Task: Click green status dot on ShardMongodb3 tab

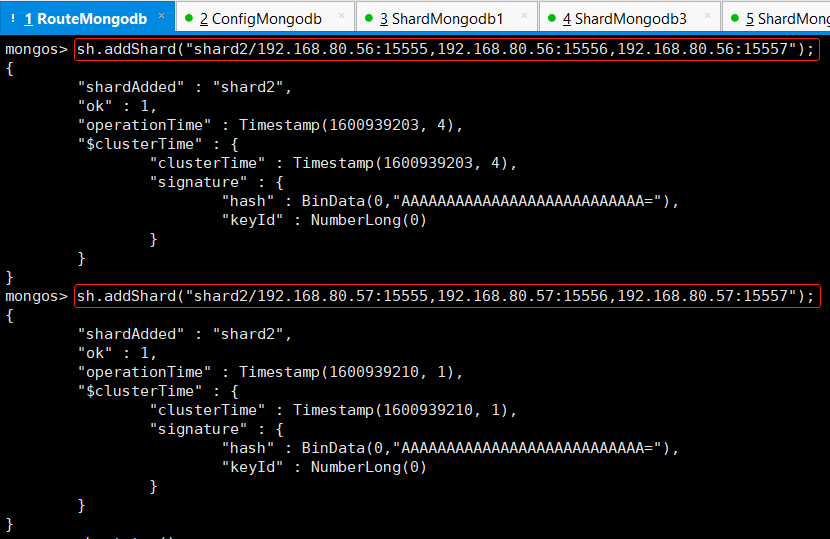Action: point(552,18)
